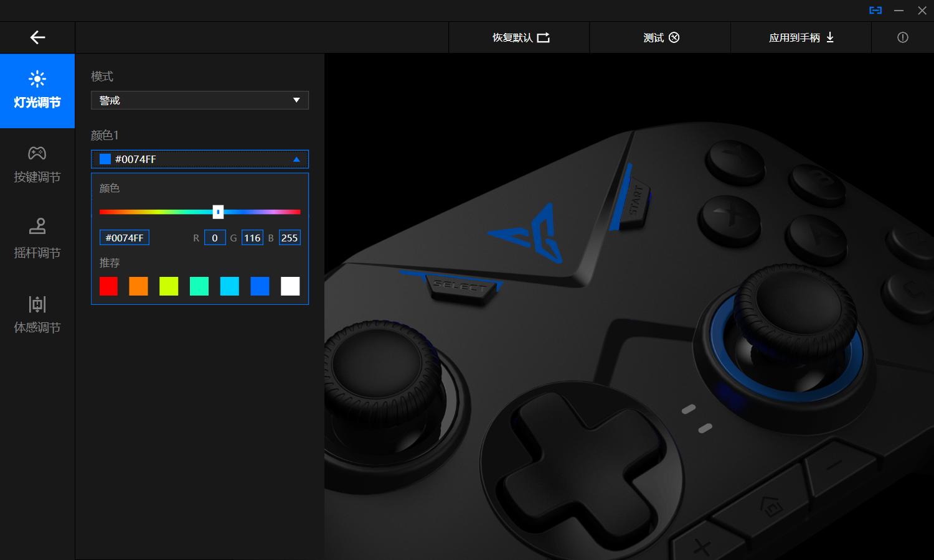Pick the red recommended color swatch
The height and width of the screenshot is (560, 934).
tap(108, 286)
